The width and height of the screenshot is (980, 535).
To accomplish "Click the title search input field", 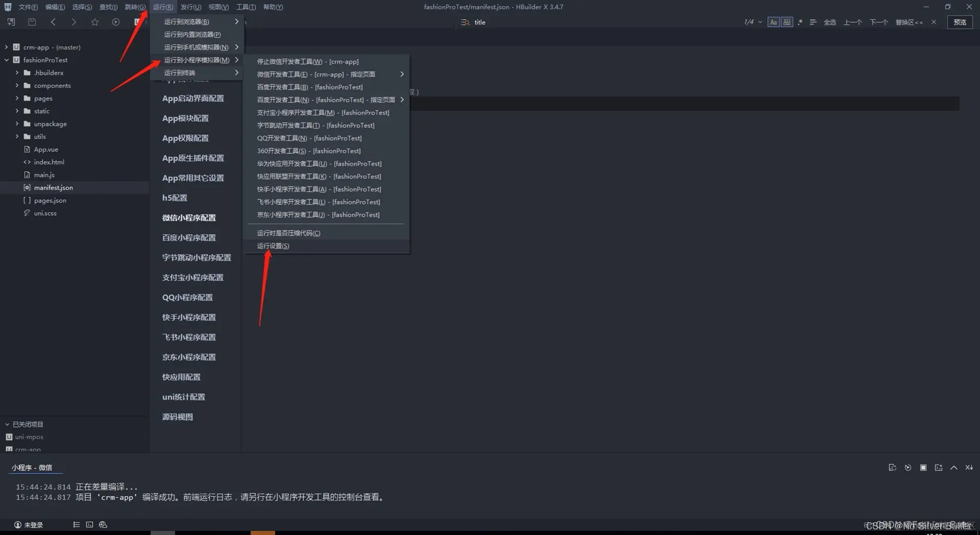I will [x=605, y=22].
